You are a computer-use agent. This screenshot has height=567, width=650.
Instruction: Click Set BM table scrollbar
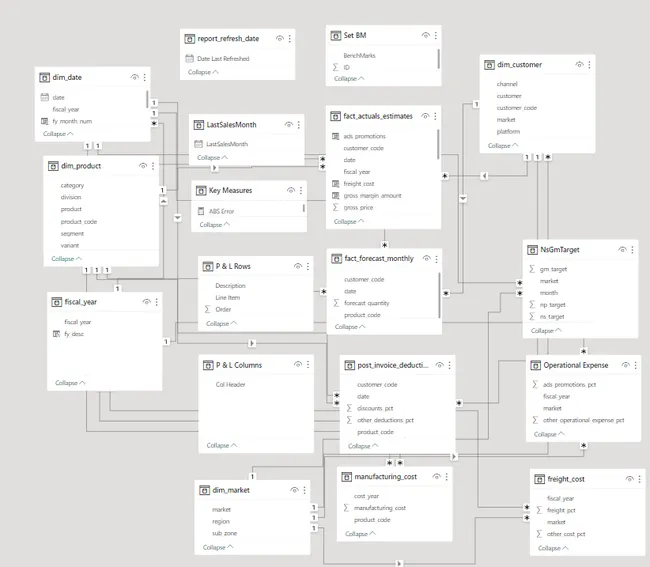pyautogui.click(x=439, y=58)
